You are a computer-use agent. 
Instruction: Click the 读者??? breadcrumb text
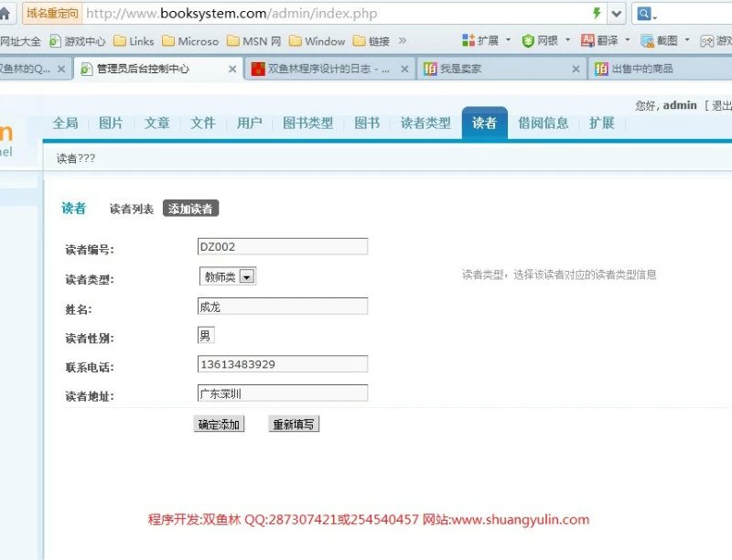pyautogui.click(x=76, y=158)
